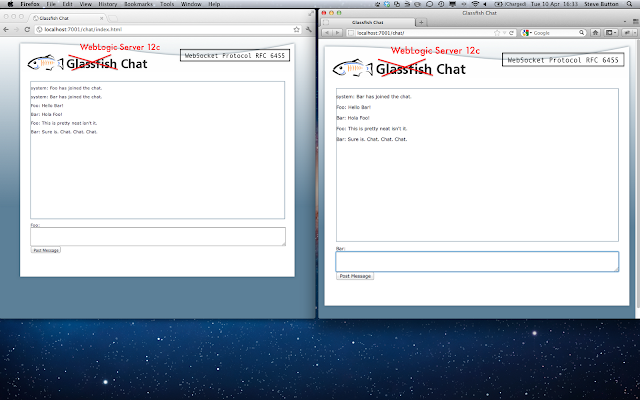
Task: Click the Firefox tab groups icon
Action: (x=635, y=22)
